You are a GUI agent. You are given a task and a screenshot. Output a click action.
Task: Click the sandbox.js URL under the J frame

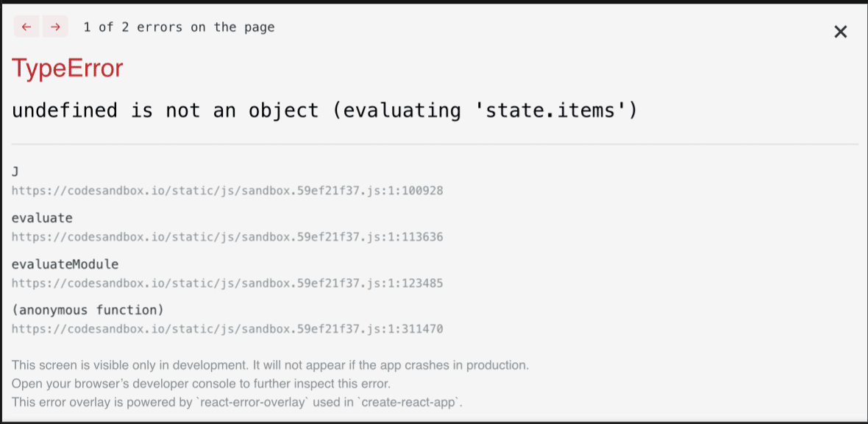pos(227,190)
